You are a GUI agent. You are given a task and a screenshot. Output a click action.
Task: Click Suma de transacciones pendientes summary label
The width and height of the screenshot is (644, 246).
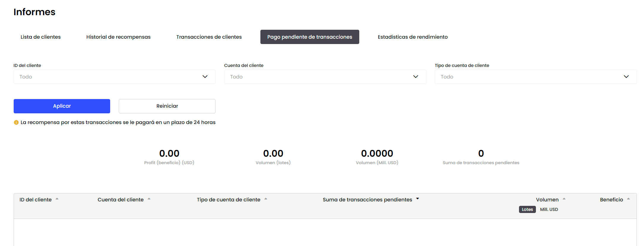point(481,163)
